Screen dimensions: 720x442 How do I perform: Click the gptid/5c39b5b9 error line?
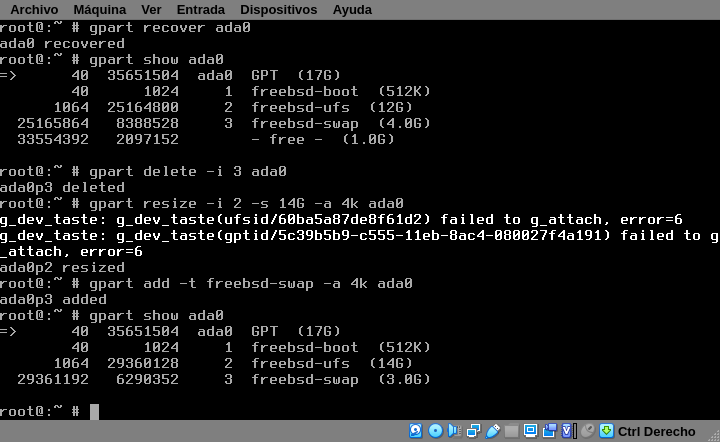click(x=360, y=244)
